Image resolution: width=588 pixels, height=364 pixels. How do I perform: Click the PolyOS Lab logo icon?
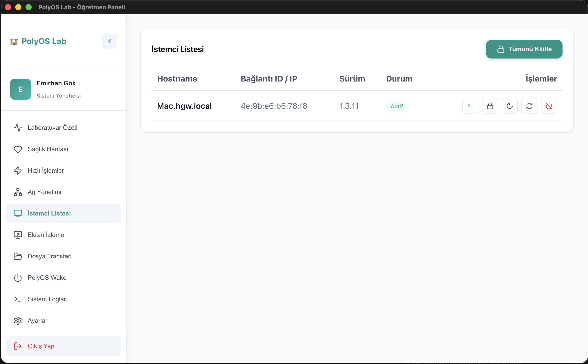14,42
